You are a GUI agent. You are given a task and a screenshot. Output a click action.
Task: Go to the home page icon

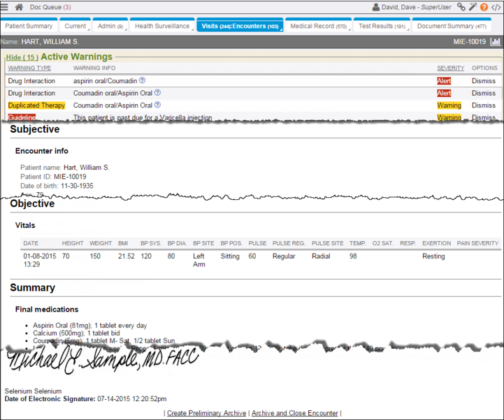(19, 7)
